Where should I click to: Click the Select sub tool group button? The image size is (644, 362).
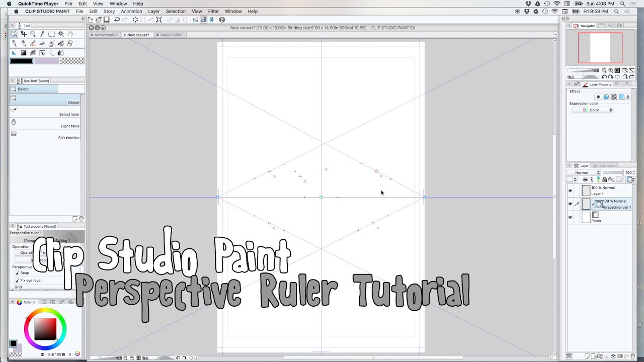[34, 89]
